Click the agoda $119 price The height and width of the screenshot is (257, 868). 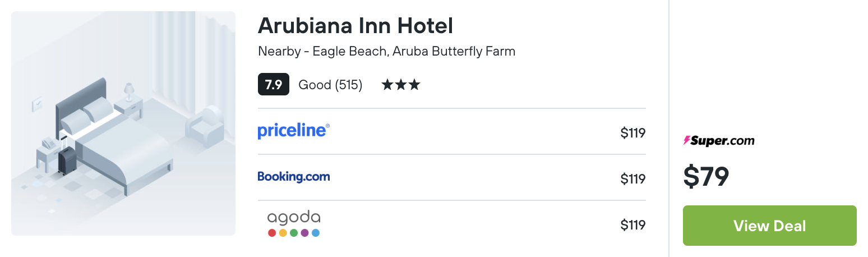pos(632,225)
